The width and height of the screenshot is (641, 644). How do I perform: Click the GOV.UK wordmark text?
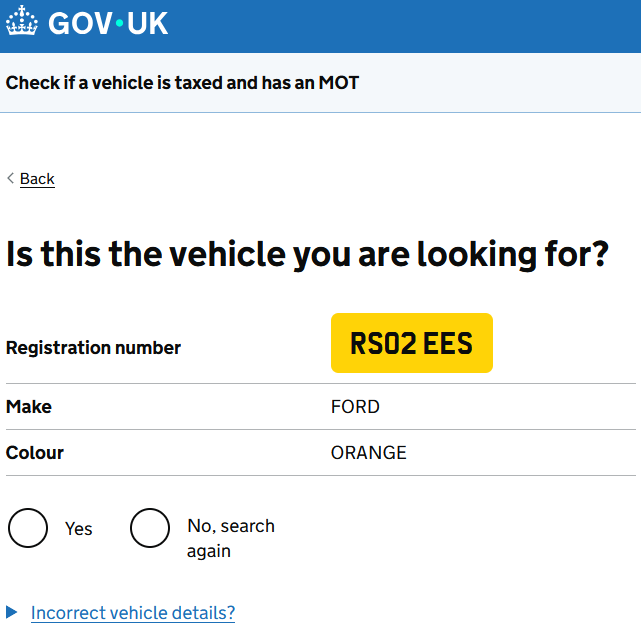[108, 24]
